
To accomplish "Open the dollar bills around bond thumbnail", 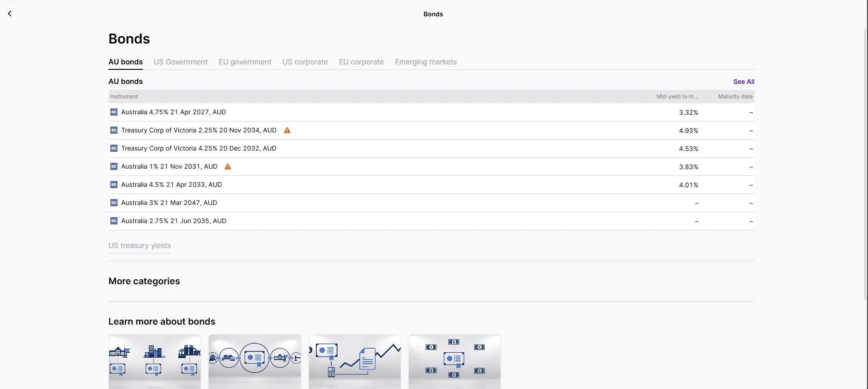I will point(455,362).
